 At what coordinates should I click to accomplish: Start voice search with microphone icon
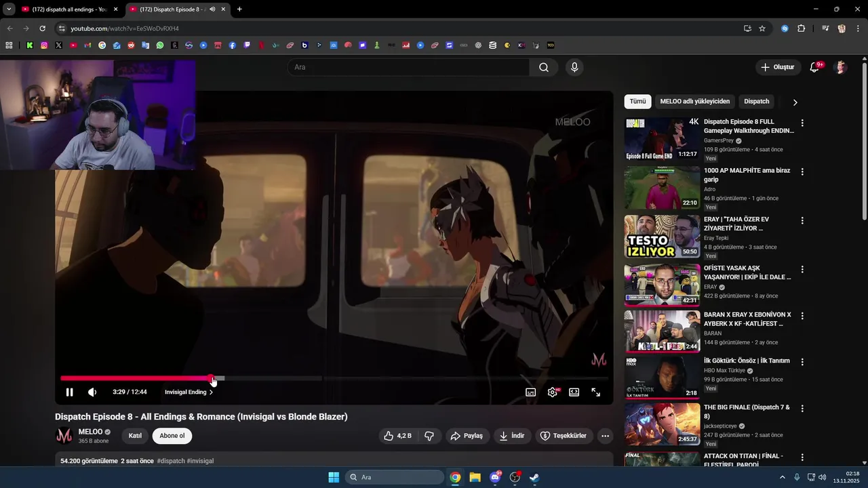click(x=574, y=67)
